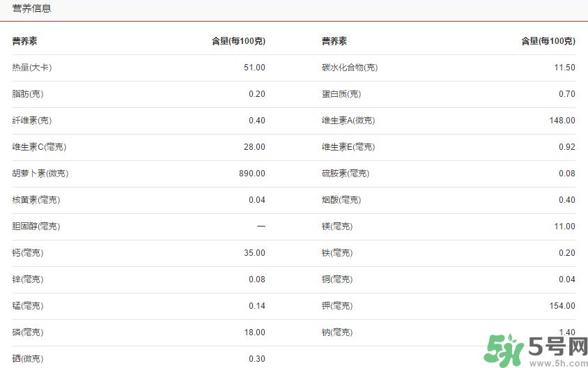Select the 营养信息 section heading
The width and height of the screenshot is (588, 368).
tap(31, 8)
